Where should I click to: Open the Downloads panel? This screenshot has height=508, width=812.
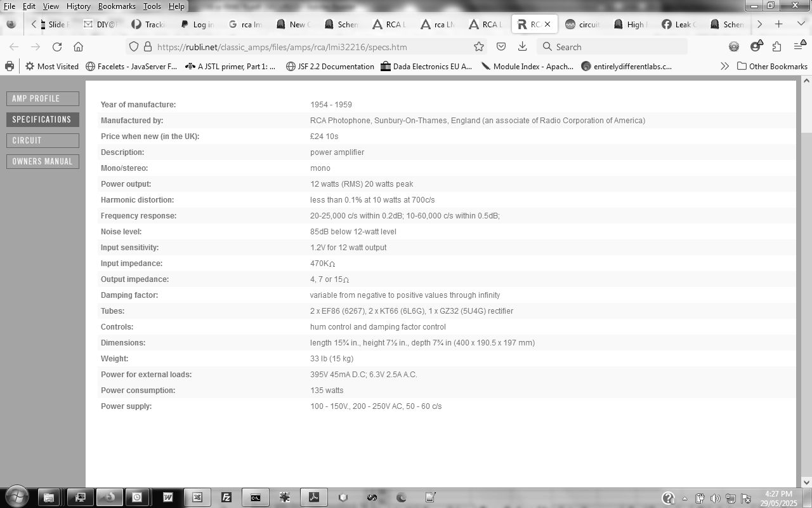click(x=522, y=46)
